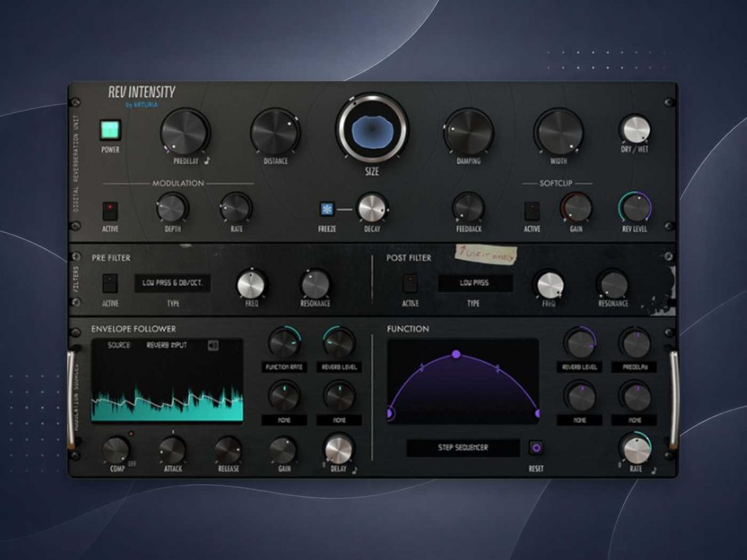Toggle the Post Filter Active switch
Image resolution: width=747 pixels, height=560 pixels.
[410, 283]
